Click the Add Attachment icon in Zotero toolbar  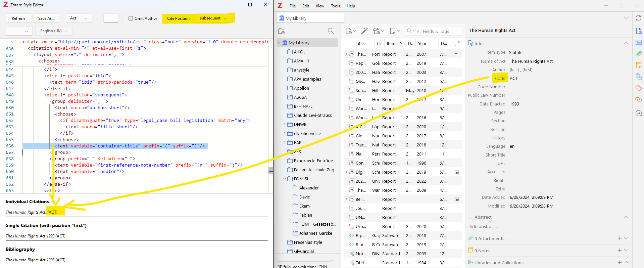click(x=378, y=31)
